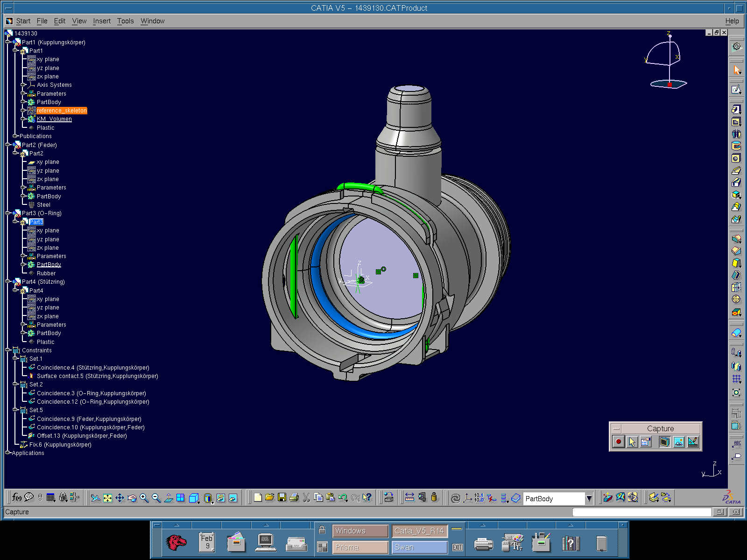Click the PartBody text field
The height and width of the screenshot is (560, 747).
click(x=554, y=498)
